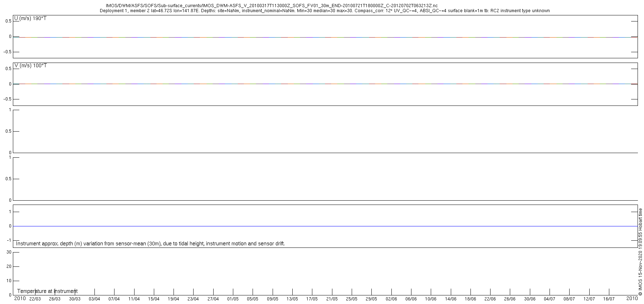Click the 20 tick on temperature axis

point(9,266)
